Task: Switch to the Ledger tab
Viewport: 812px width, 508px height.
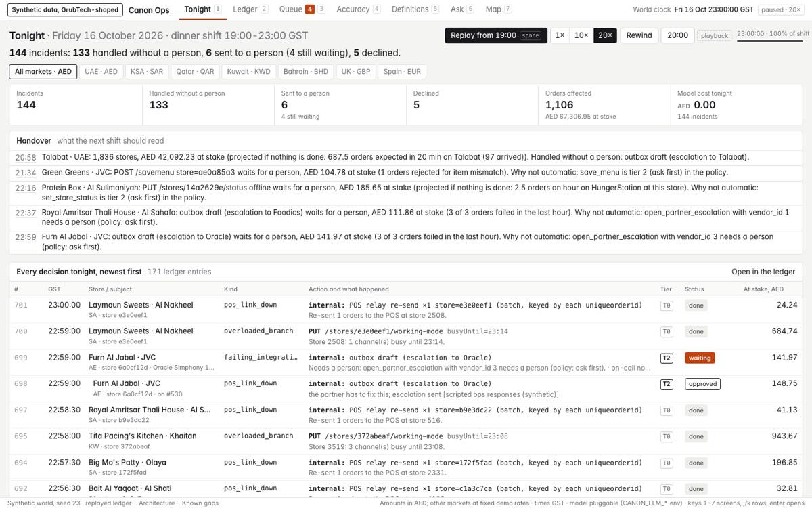Action: point(250,9)
